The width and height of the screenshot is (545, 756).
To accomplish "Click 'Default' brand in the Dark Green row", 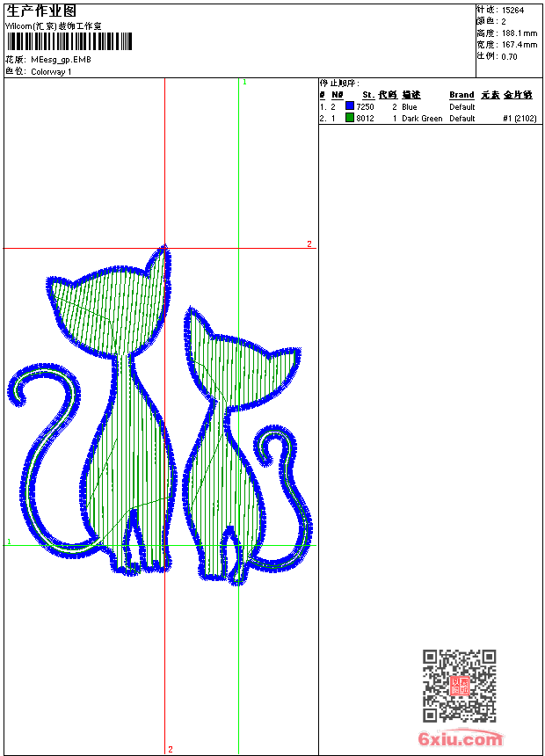I will (x=462, y=119).
